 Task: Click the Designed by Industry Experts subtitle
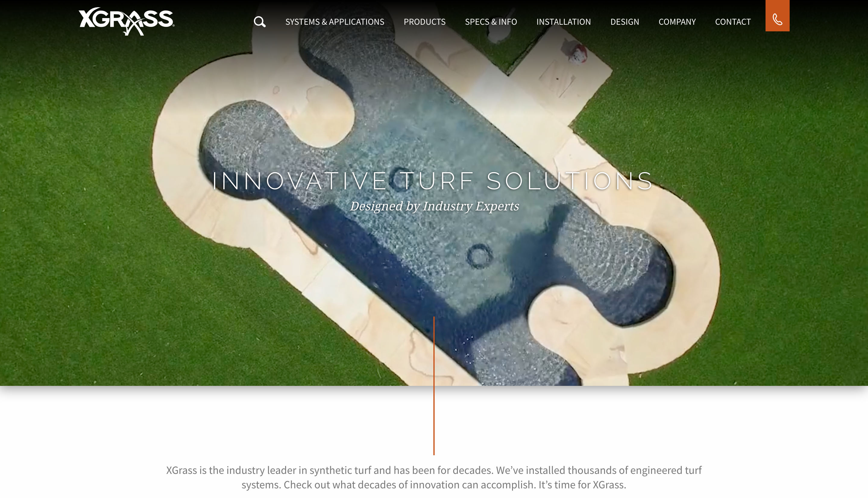click(434, 206)
